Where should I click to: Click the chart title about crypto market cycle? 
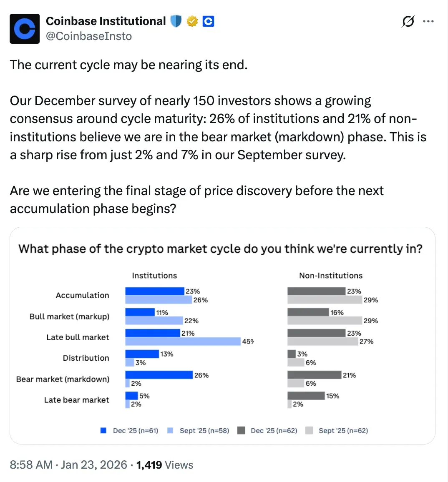click(x=220, y=249)
